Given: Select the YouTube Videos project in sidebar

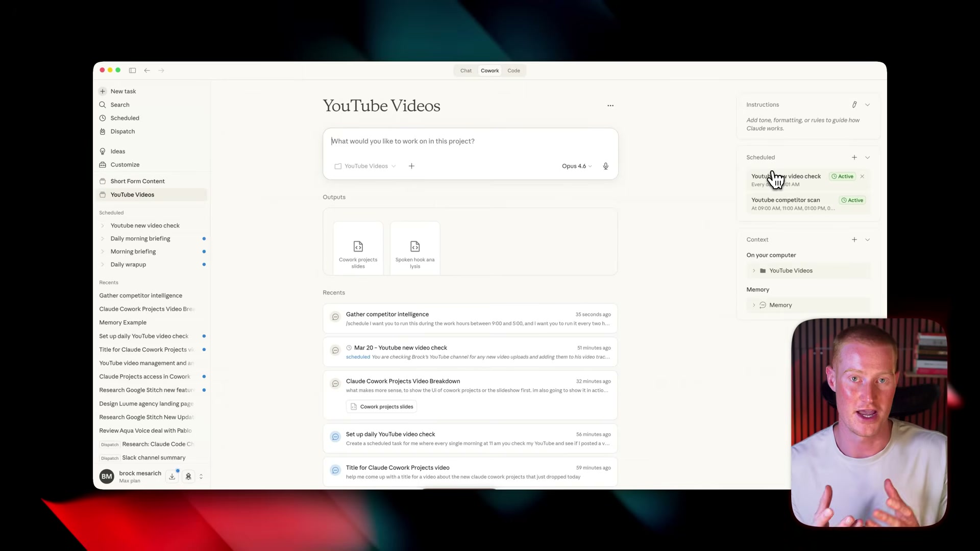Looking at the screenshot, I should click(151, 194).
